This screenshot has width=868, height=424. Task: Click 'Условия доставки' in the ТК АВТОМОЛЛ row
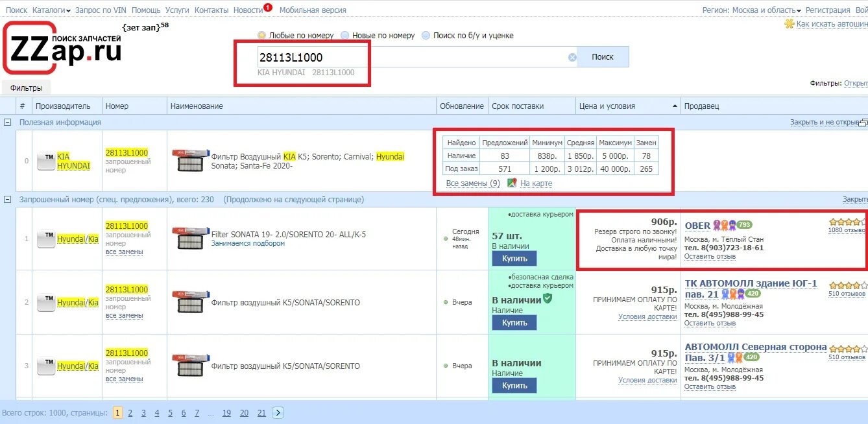click(x=647, y=316)
